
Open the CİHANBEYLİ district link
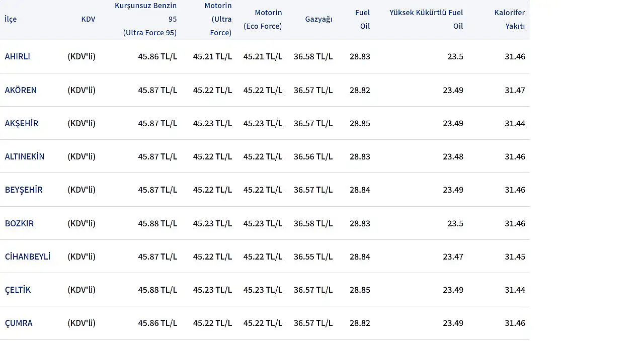point(28,257)
